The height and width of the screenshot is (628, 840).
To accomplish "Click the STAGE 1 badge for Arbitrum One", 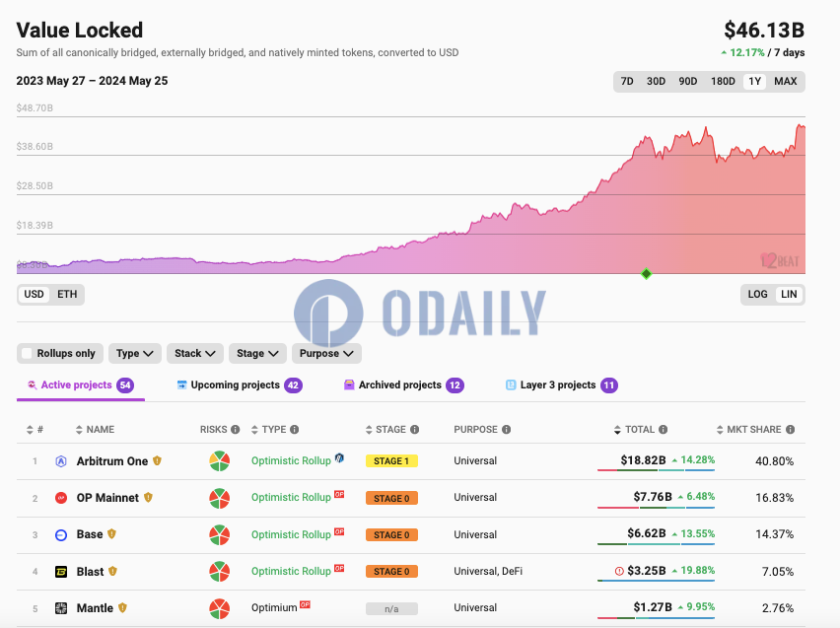I will pos(391,461).
